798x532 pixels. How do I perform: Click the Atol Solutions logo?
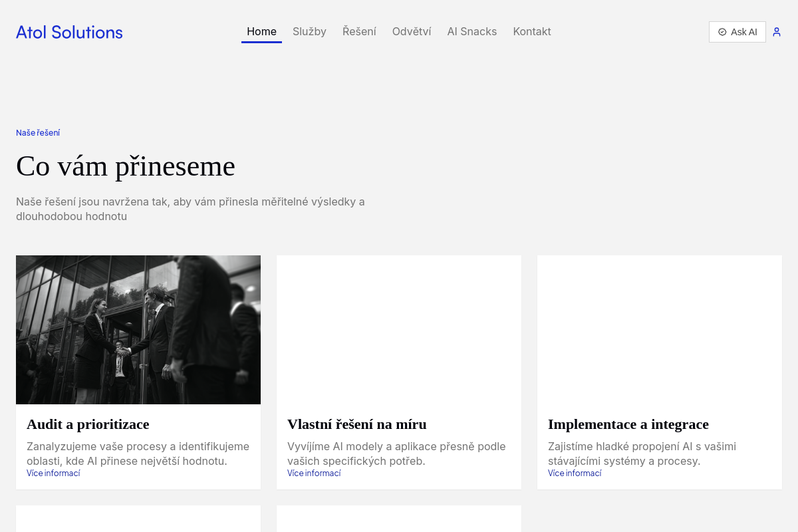[x=69, y=32]
